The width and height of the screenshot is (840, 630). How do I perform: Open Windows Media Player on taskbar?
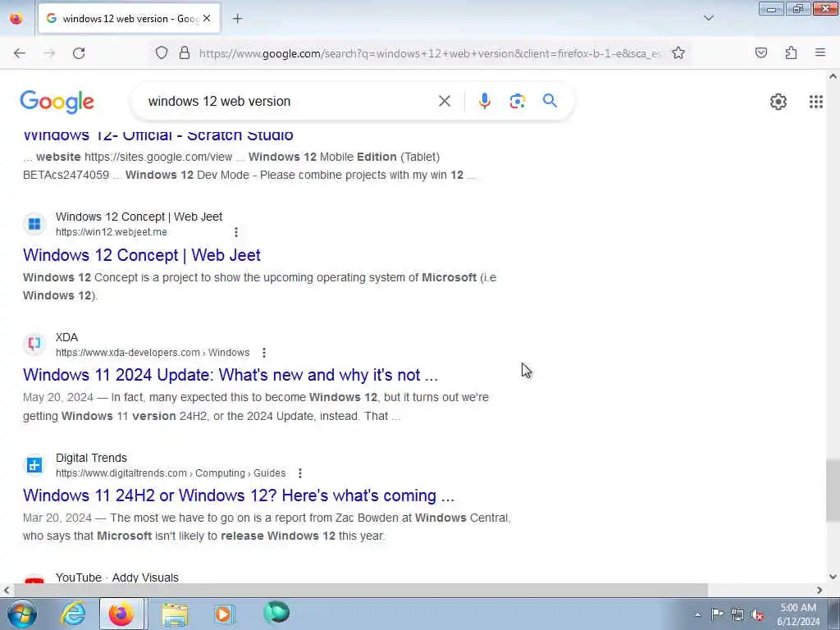click(224, 614)
